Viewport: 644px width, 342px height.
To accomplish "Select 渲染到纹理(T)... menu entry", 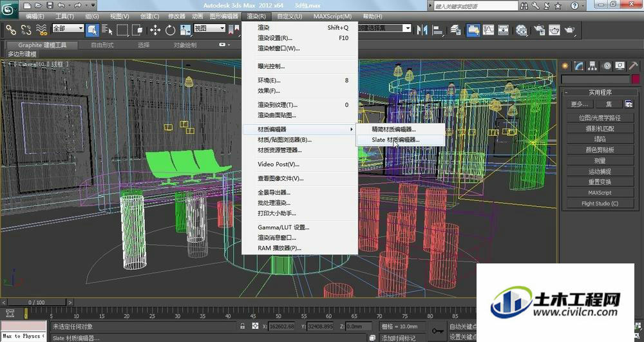I will coord(299,105).
